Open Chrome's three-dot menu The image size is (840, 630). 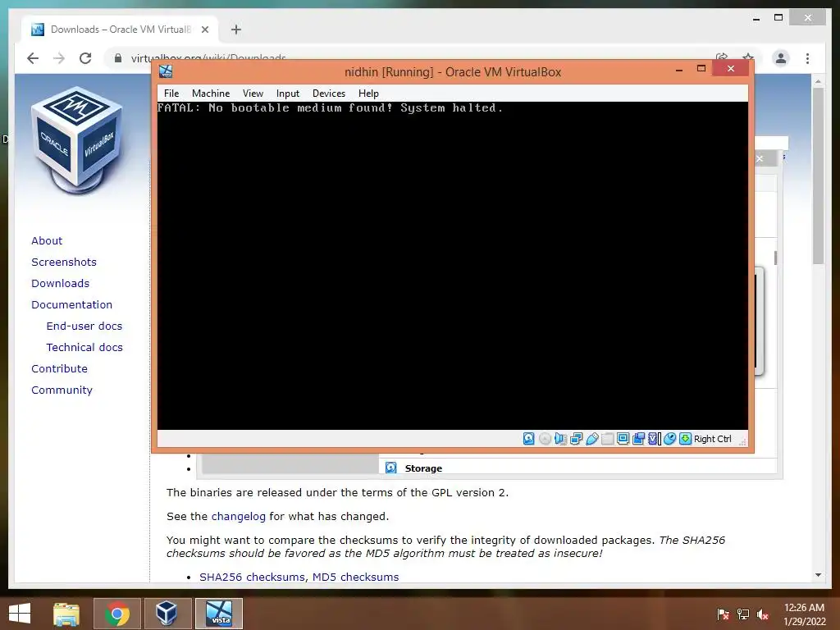point(807,58)
